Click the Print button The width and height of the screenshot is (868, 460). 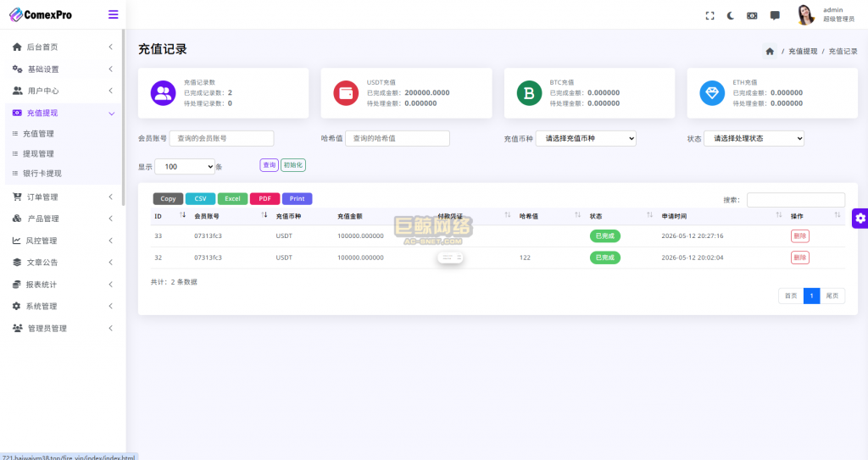[298, 199]
